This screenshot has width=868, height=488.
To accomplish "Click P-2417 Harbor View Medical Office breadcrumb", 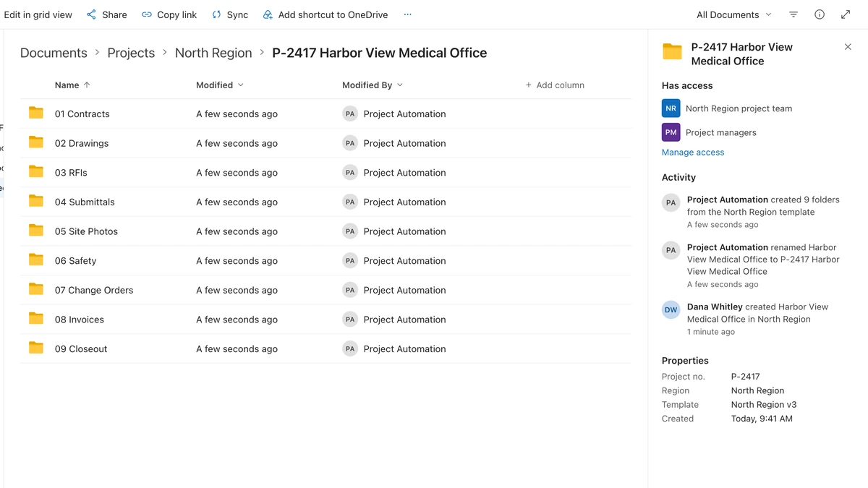I will [x=380, y=53].
